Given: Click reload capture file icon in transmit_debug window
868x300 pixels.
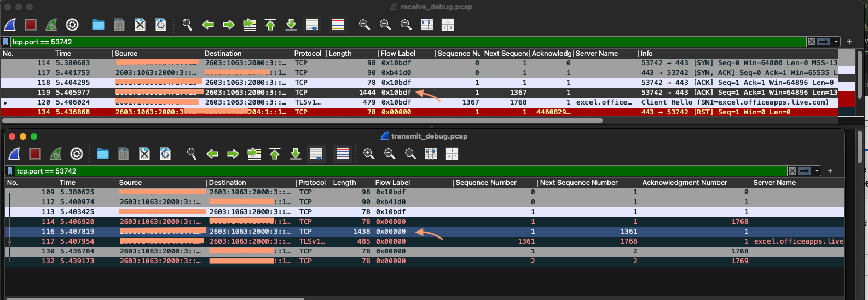Looking at the screenshot, I should point(165,154).
